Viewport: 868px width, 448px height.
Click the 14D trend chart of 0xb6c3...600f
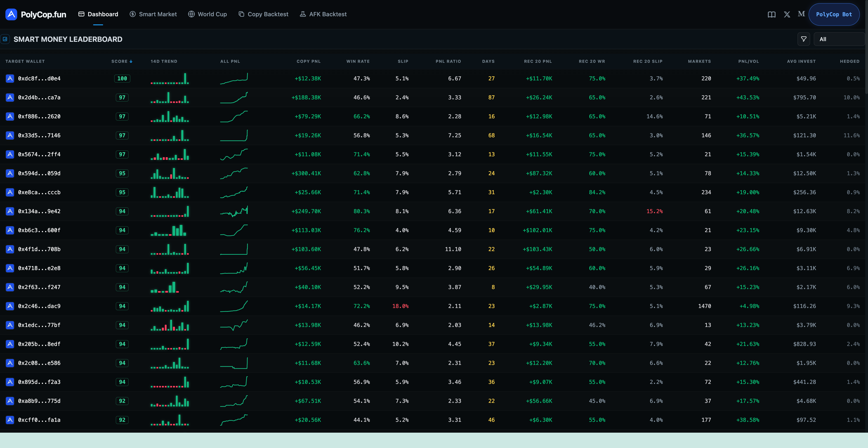[x=168, y=230]
